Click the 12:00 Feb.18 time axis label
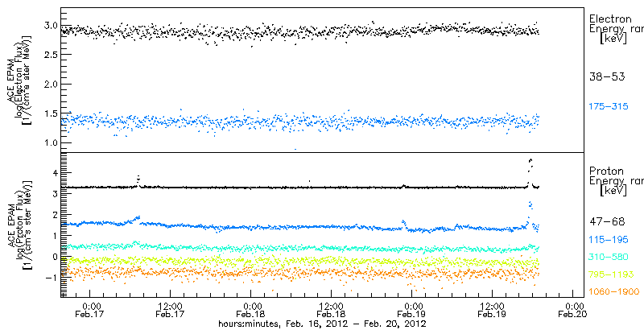Image resolution: width=644 pixels, height=330 pixels. (331, 310)
